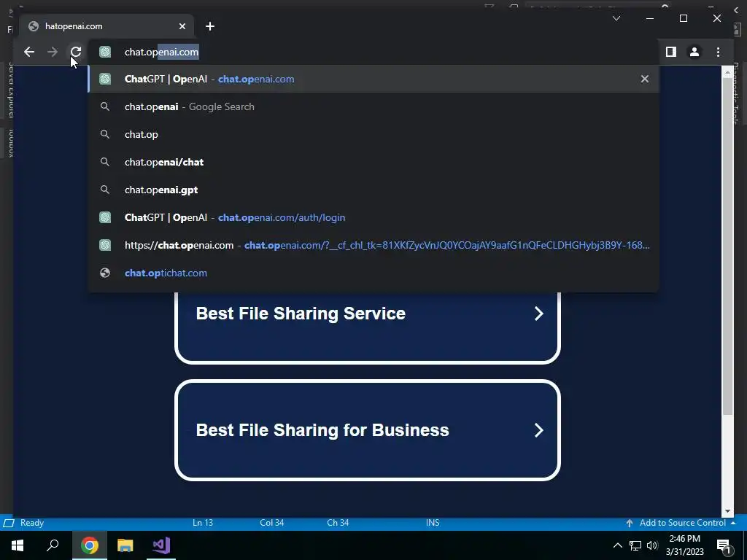The image size is (747, 560).
Task: Choose 'chat.openai/chat' search suggestion
Action: (373, 162)
